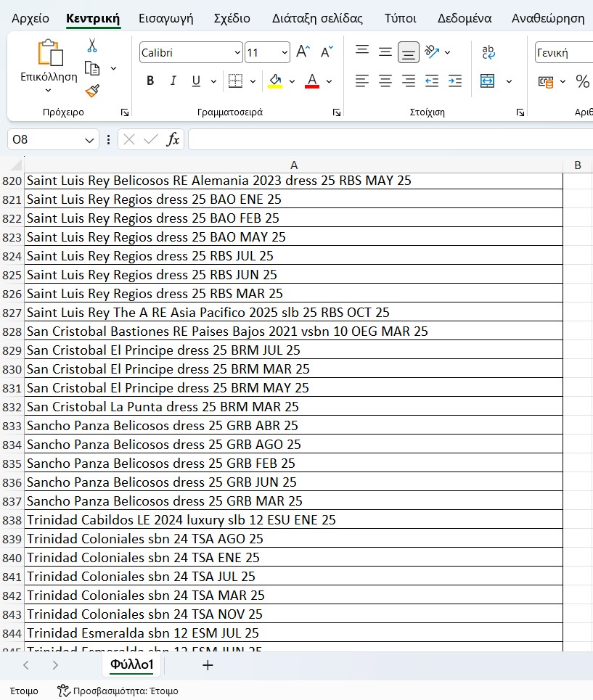The height and width of the screenshot is (700, 593).
Task: Open borders dropdown arrow
Action: (253, 81)
